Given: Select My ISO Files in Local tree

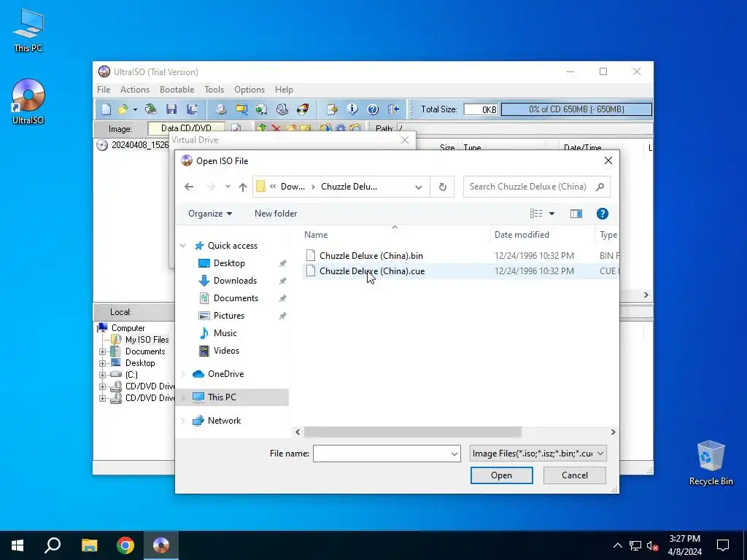Looking at the screenshot, I should pos(147,340).
